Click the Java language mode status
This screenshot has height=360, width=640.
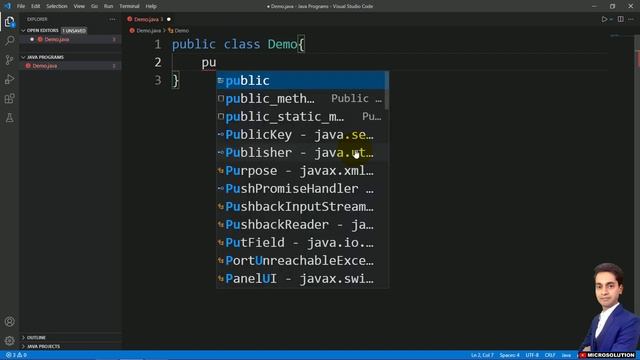(x=566, y=355)
